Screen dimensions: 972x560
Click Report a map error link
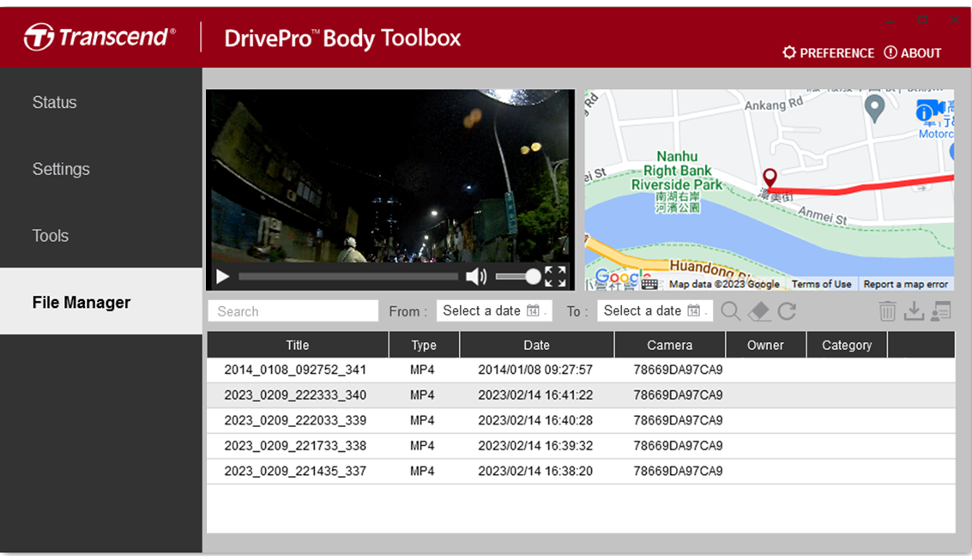906,285
